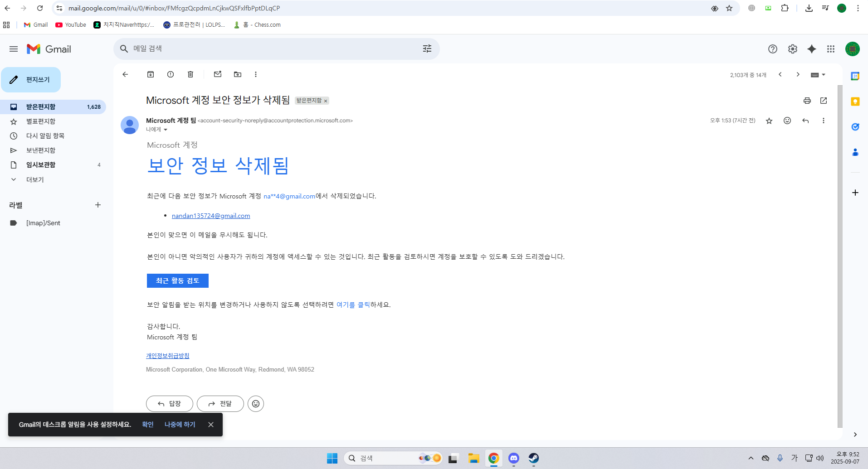Go to older email

[798, 75]
